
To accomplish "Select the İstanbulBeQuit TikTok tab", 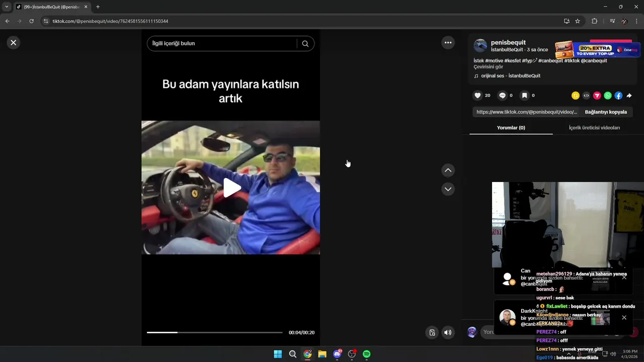I will 52,7.
